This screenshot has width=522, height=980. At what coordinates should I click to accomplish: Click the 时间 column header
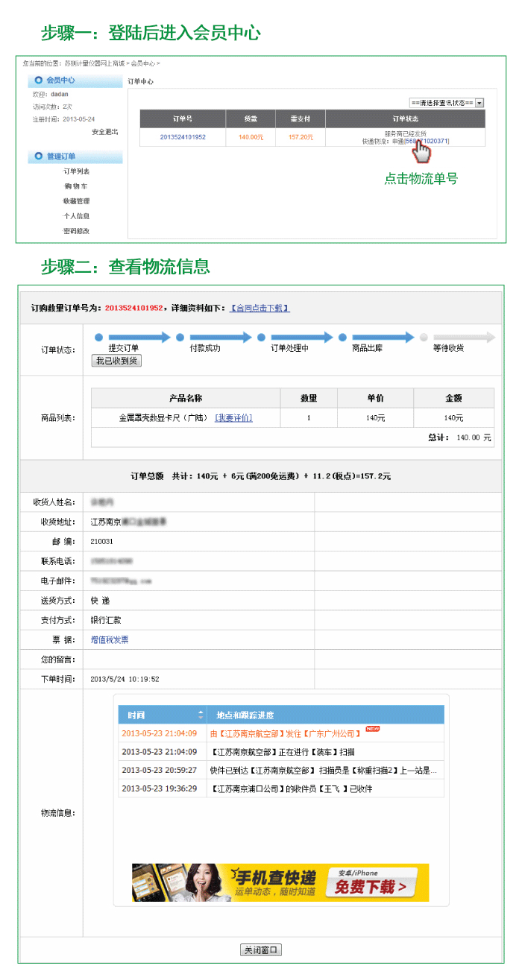[162, 715]
